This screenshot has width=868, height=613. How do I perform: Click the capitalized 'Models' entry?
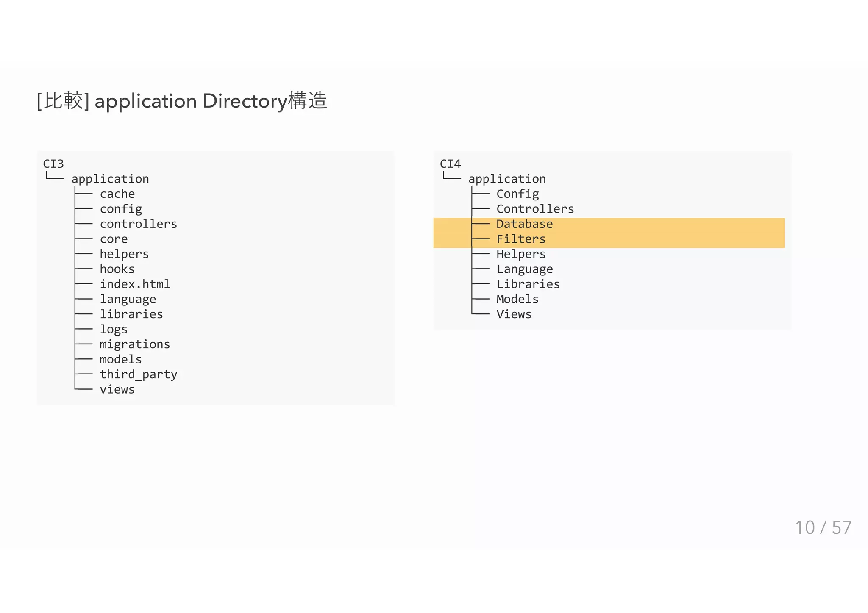coord(517,299)
